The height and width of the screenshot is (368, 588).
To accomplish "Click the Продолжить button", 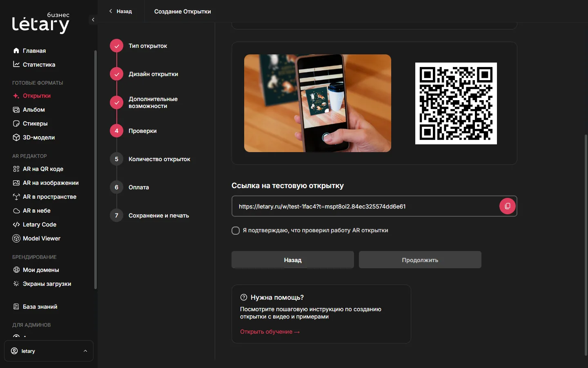I will tap(420, 260).
